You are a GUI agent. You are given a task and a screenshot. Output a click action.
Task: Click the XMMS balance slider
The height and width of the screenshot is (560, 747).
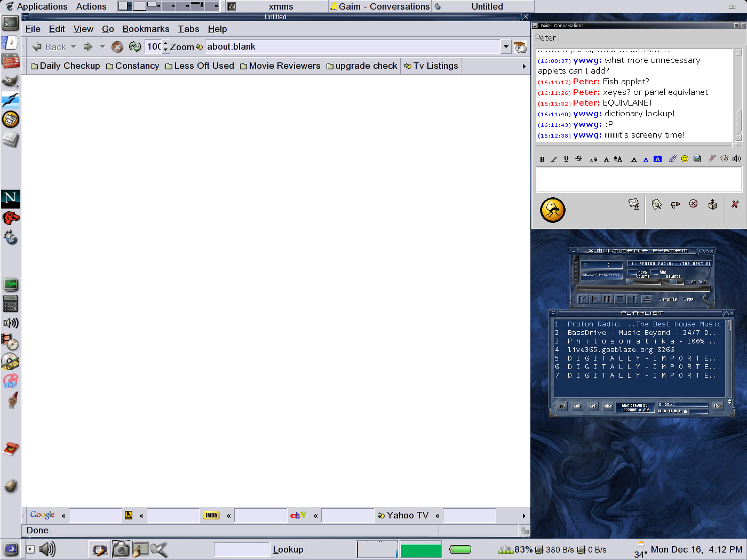coord(673,282)
